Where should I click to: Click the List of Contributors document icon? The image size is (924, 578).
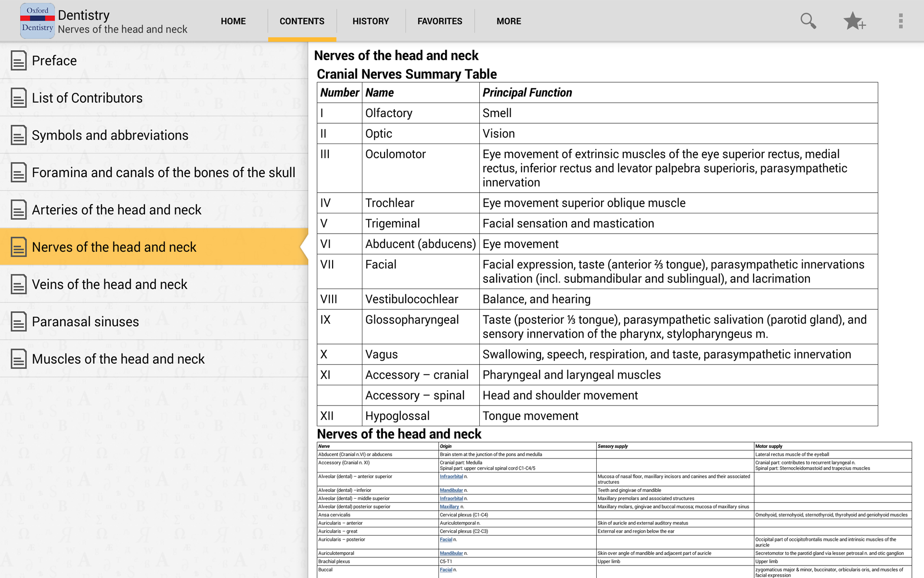[x=18, y=98]
